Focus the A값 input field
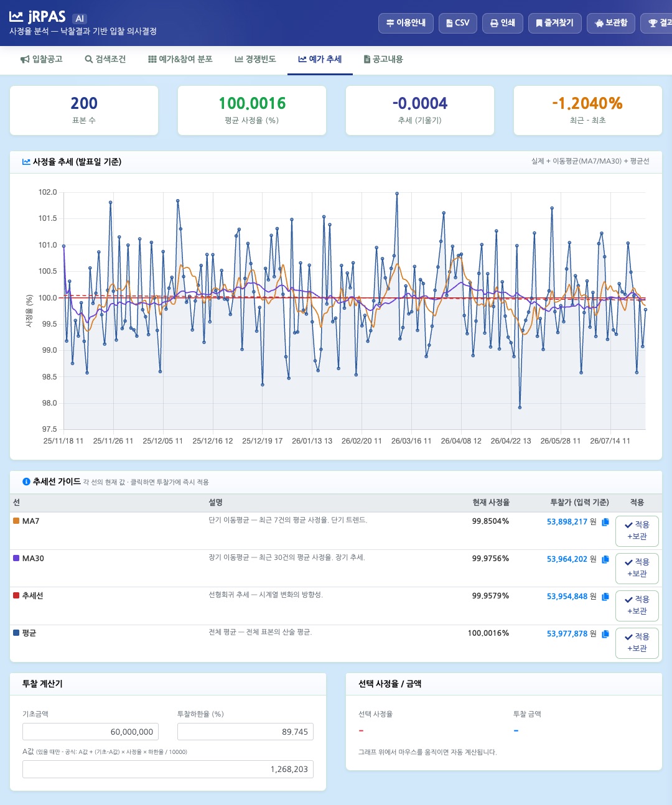 pos(168,769)
